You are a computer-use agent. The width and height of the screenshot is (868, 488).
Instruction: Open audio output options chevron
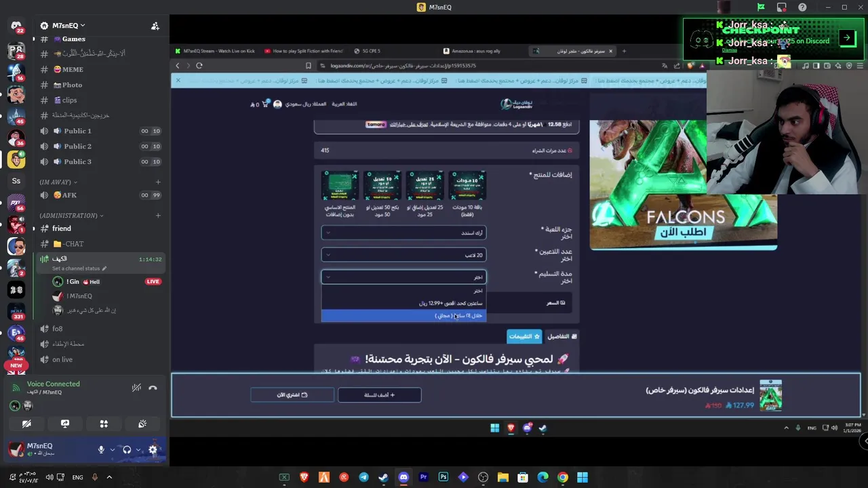pos(138,449)
